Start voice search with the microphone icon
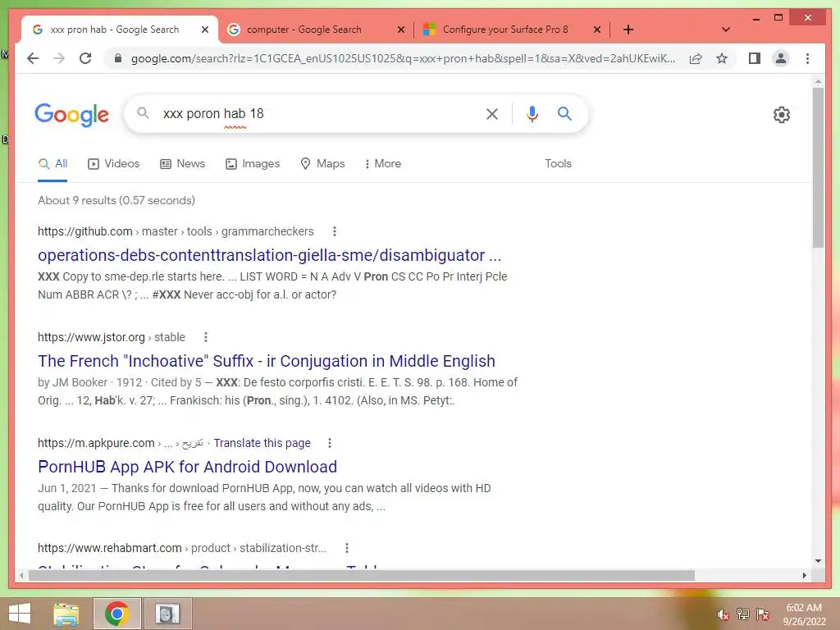The width and height of the screenshot is (840, 630). (532, 113)
